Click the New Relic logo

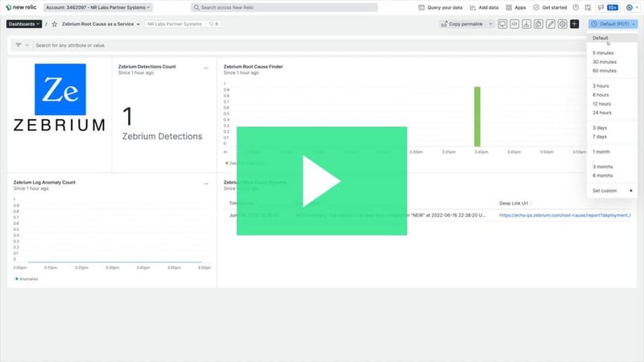click(21, 7)
